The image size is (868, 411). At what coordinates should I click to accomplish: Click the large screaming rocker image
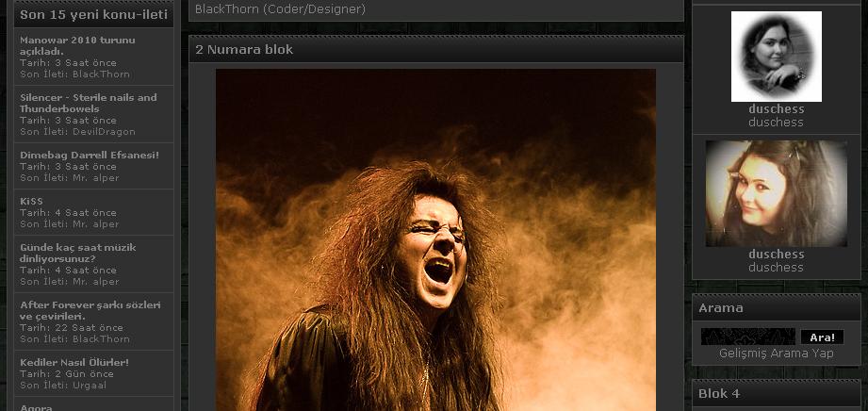pos(435,239)
